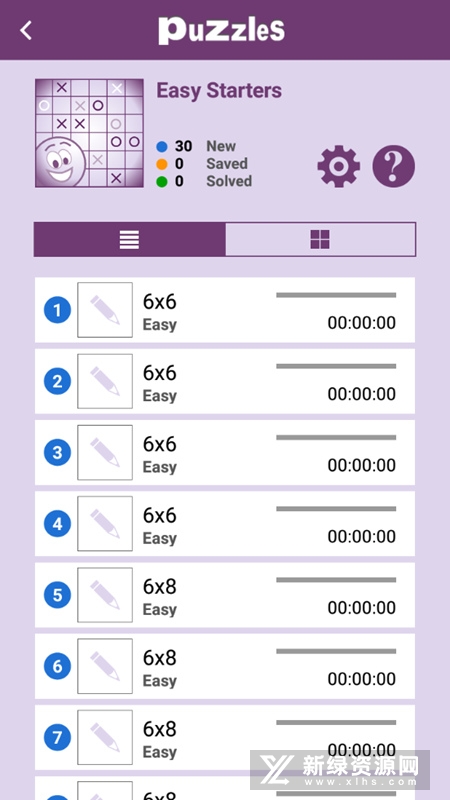This screenshot has height=800, width=450.
Task: Click the progress bar of puzzle 3
Action: coord(336,437)
